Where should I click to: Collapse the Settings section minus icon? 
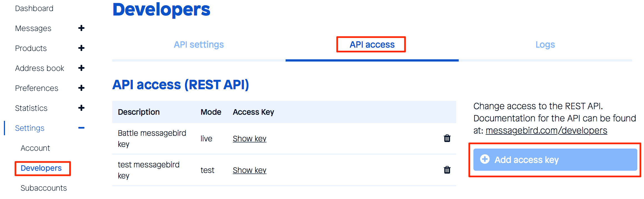click(x=81, y=128)
